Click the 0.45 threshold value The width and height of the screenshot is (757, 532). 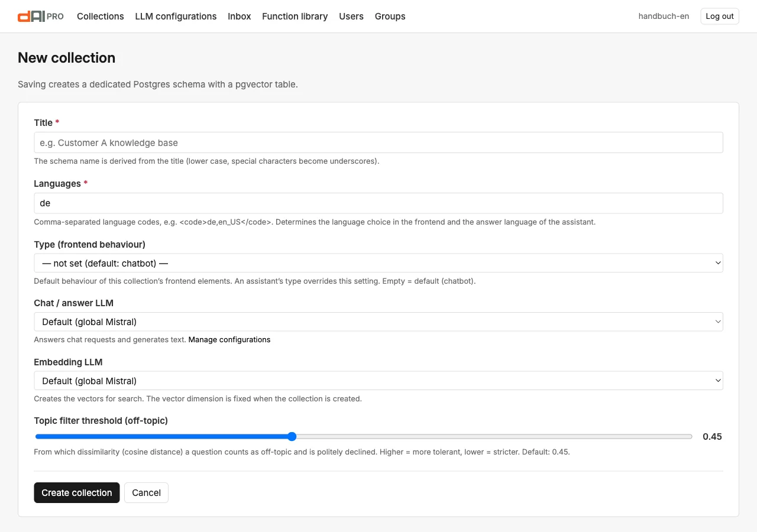(712, 437)
